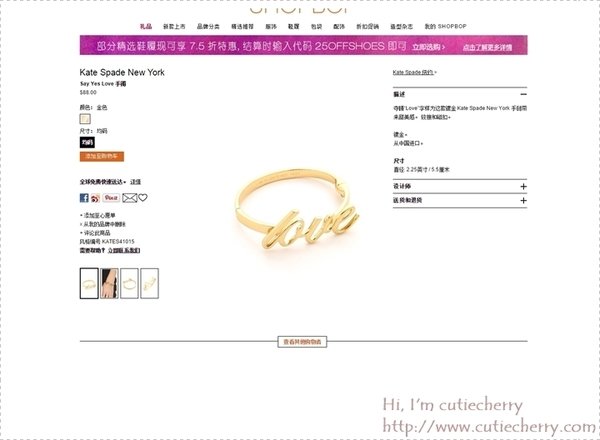Click the heart wishlist icon

pos(143,197)
